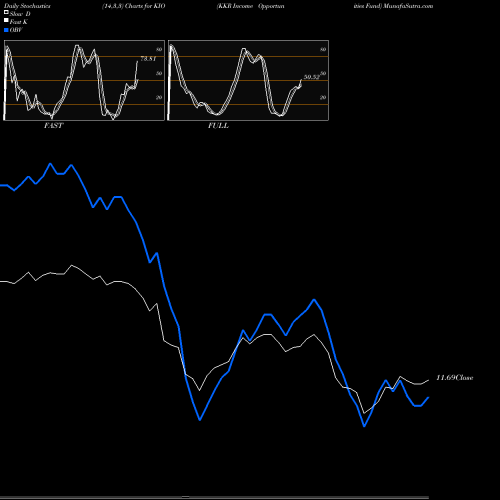Click the 50 axis label in FAST chart
500x500 pixels.
[159, 73]
